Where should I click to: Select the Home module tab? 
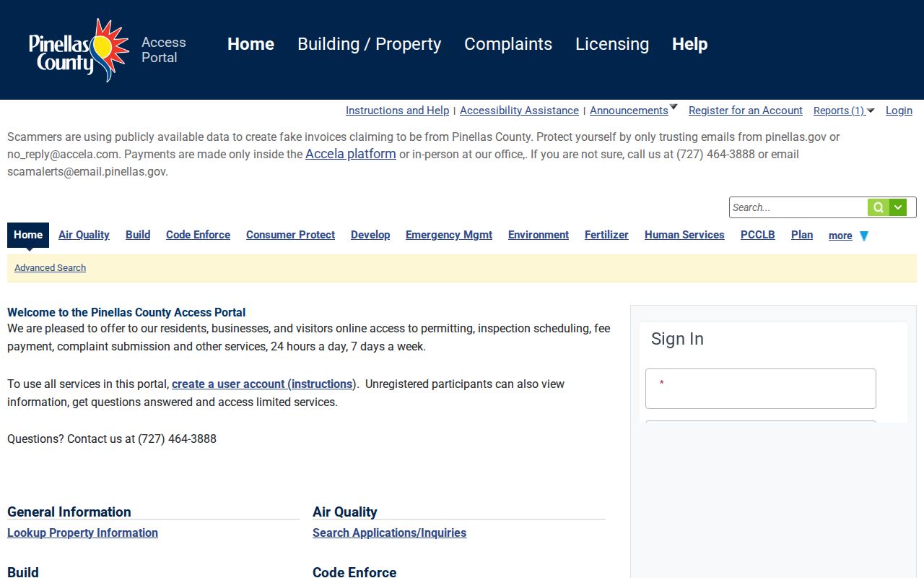28,235
